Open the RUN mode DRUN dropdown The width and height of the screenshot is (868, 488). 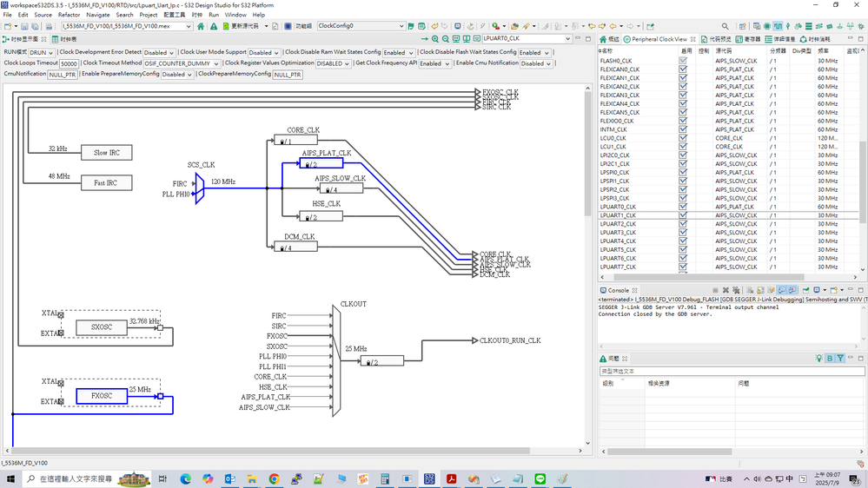pyautogui.click(x=42, y=52)
